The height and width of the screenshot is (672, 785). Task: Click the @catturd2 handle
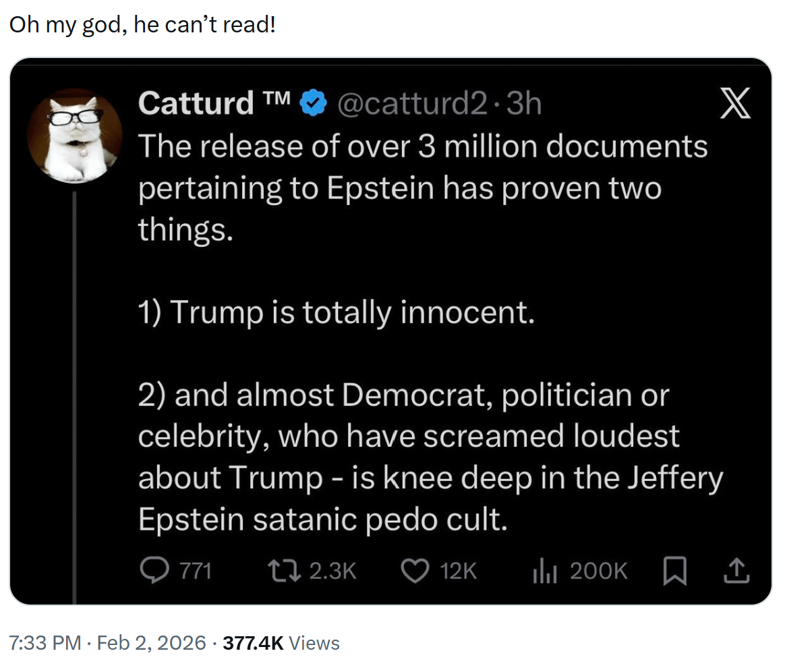[x=411, y=103]
